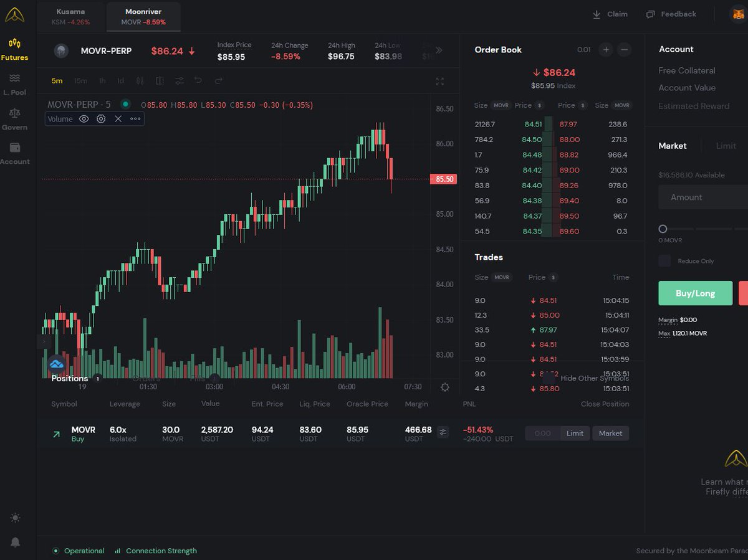Click the leverage slider handle
This screenshot has height=560, width=748.
(663, 229)
